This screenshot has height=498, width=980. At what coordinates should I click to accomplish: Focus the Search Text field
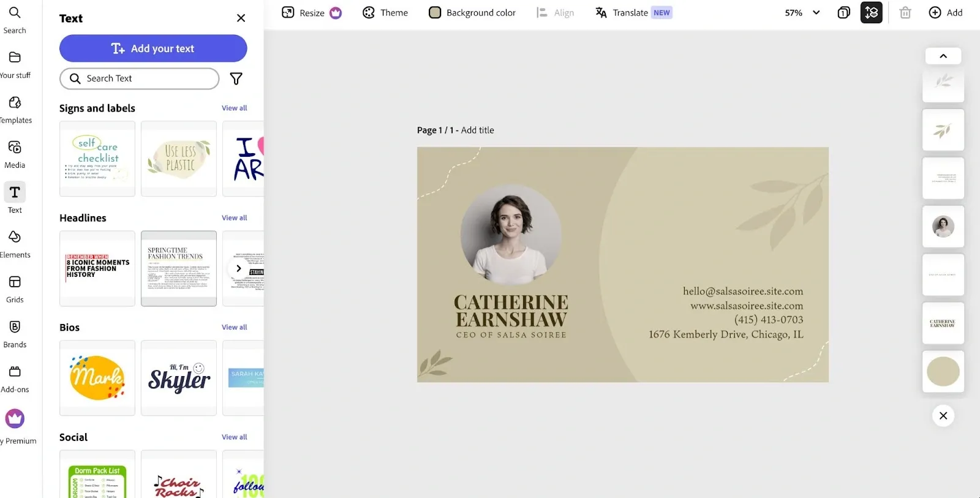(140, 78)
